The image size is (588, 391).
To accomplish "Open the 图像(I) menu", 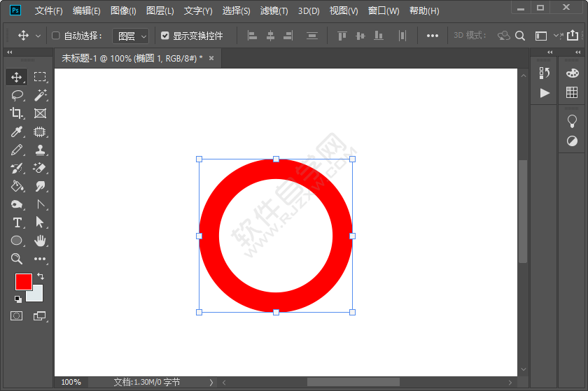I will pos(123,11).
